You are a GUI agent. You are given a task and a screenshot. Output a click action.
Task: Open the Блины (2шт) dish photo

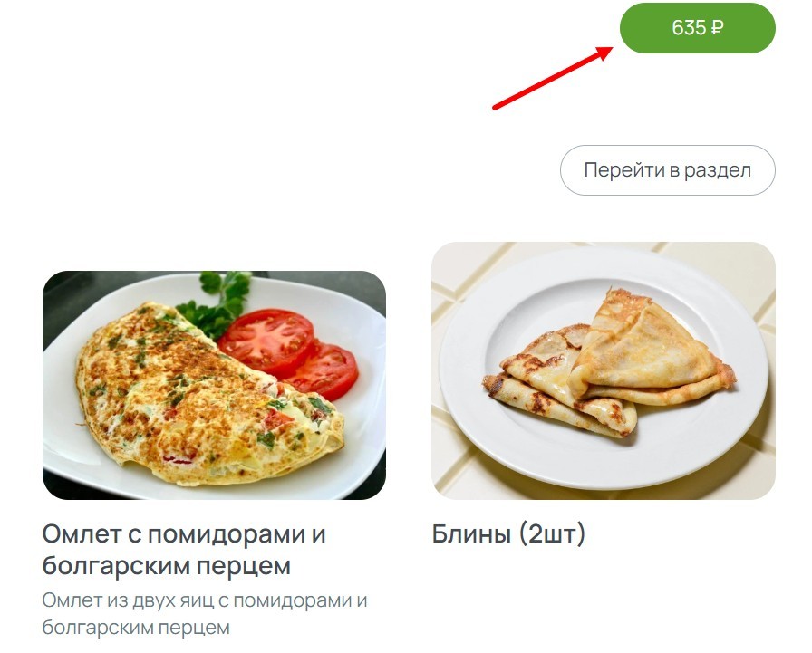604,370
